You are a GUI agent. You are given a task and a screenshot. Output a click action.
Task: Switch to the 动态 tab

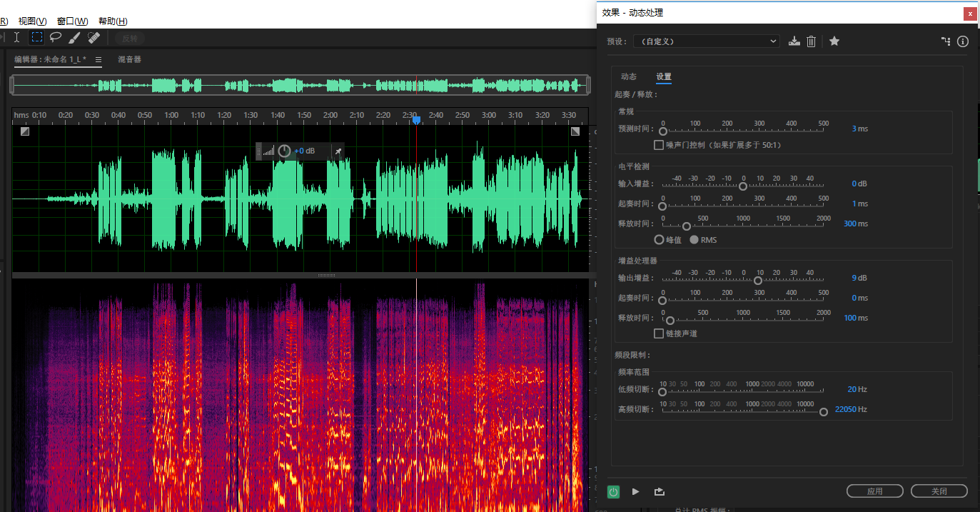click(629, 76)
